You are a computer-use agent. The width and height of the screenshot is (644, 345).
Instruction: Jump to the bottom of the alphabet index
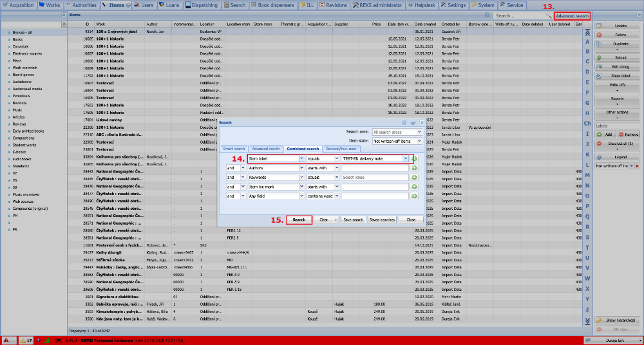(587, 321)
